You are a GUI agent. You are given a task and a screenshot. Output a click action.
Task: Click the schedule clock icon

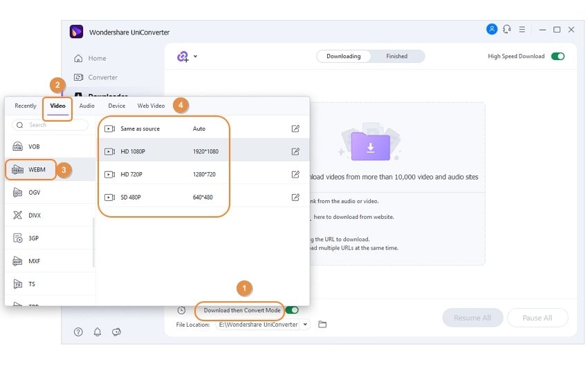[181, 311]
